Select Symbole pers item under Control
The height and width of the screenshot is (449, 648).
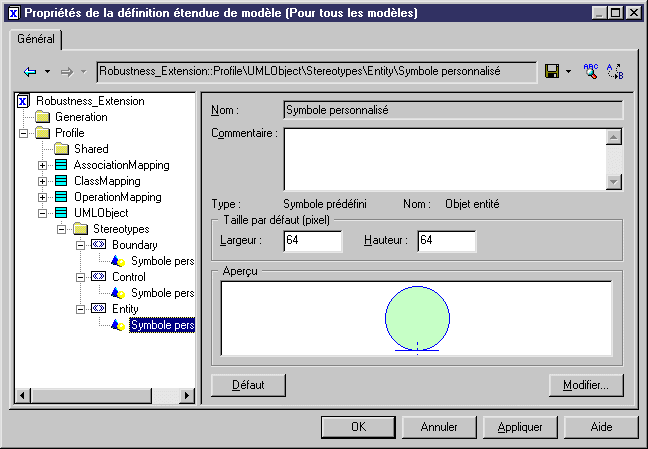[x=162, y=293]
